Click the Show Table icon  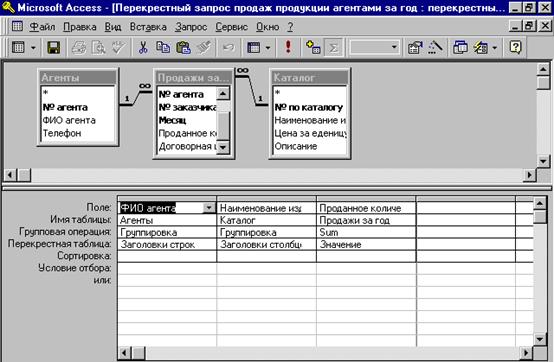pyautogui.click(x=313, y=47)
